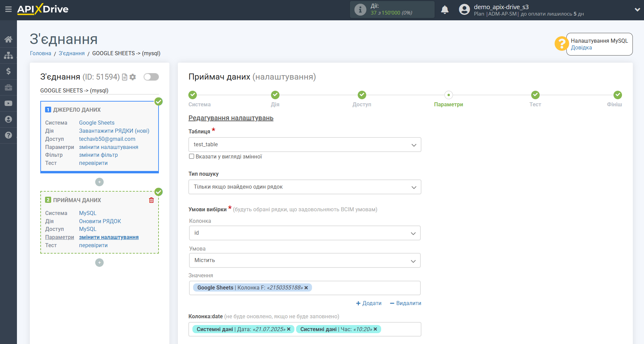Click the Значення input field

pyautogui.click(x=305, y=288)
